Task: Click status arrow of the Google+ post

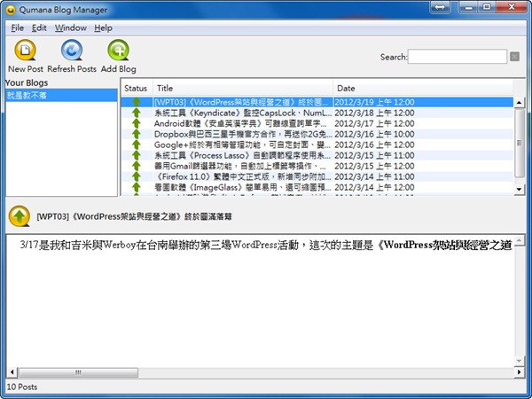Action: coord(137,145)
